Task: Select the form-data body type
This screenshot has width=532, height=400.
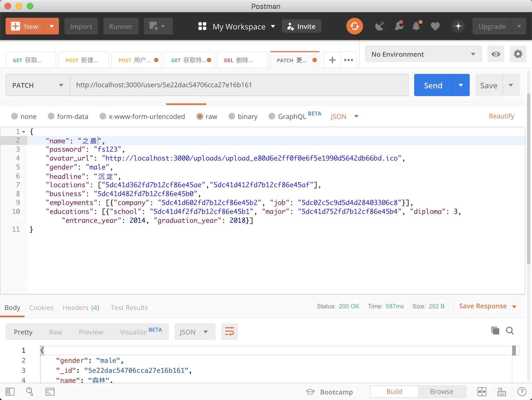Action: pos(51,116)
